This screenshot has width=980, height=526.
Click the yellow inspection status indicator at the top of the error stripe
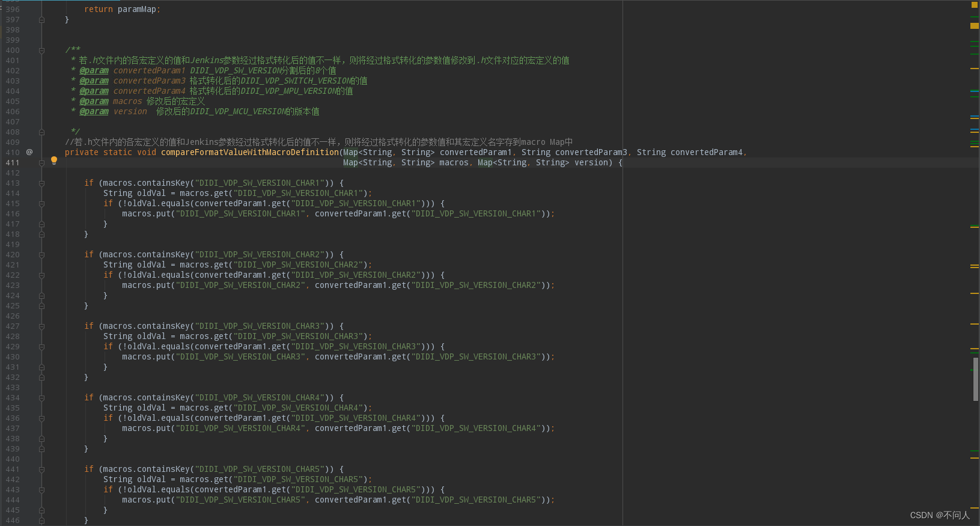pyautogui.click(x=975, y=4)
